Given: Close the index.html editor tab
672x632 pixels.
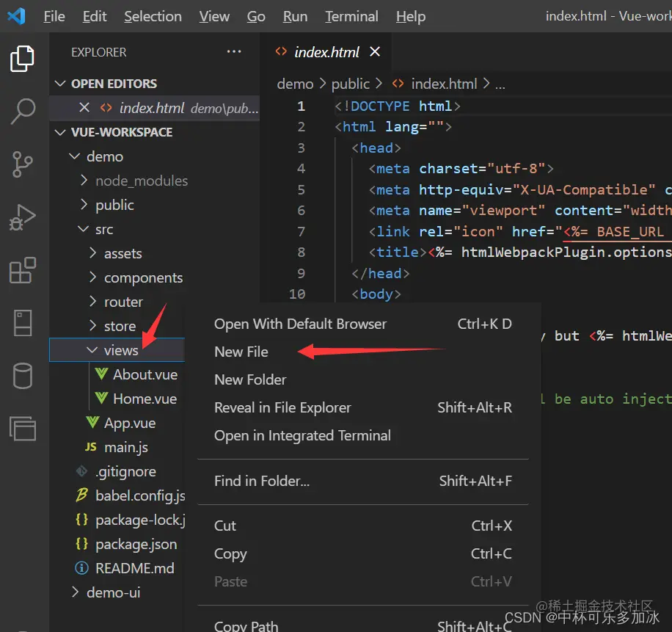Looking at the screenshot, I should pyautogui.click(x=375, y=52).
